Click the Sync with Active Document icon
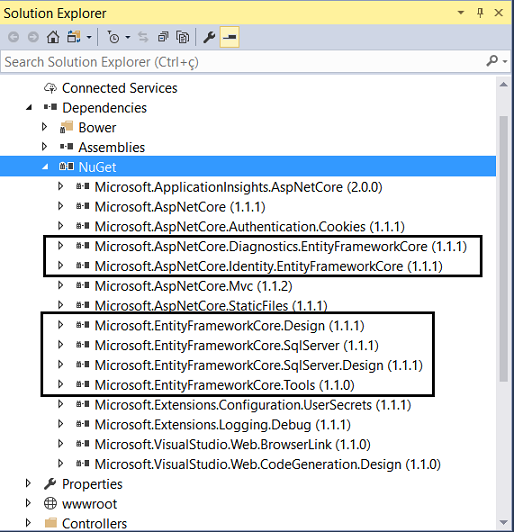514x532 pixels. click(143, 37)
